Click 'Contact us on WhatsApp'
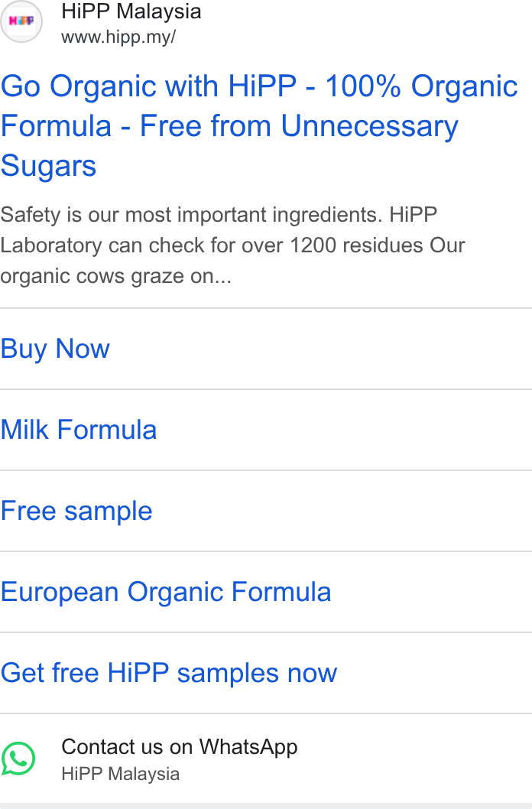Screen dimensions: 532x809 [180, 746]
